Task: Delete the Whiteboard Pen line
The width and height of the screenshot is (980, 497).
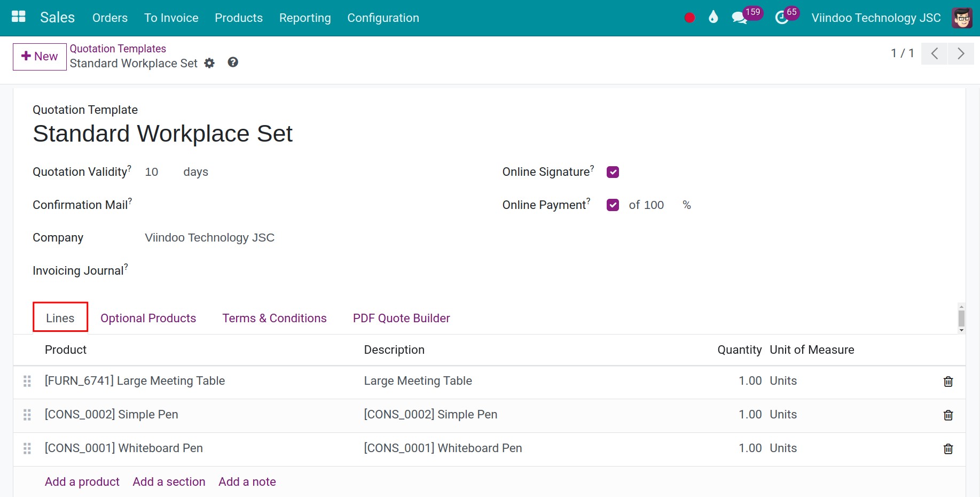Action: tap(948, 449)
